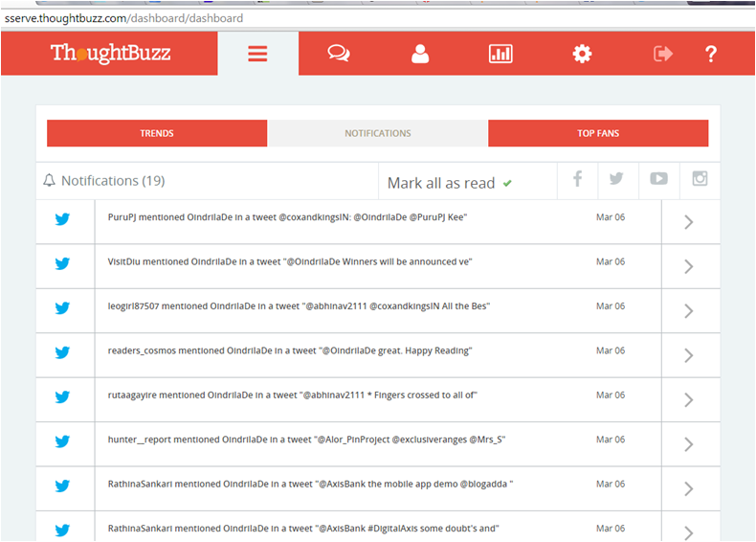Click the ThoughtBuzz logo
Image resolution: width=756 pixels, height=542 pixels.
coord(110,53)
